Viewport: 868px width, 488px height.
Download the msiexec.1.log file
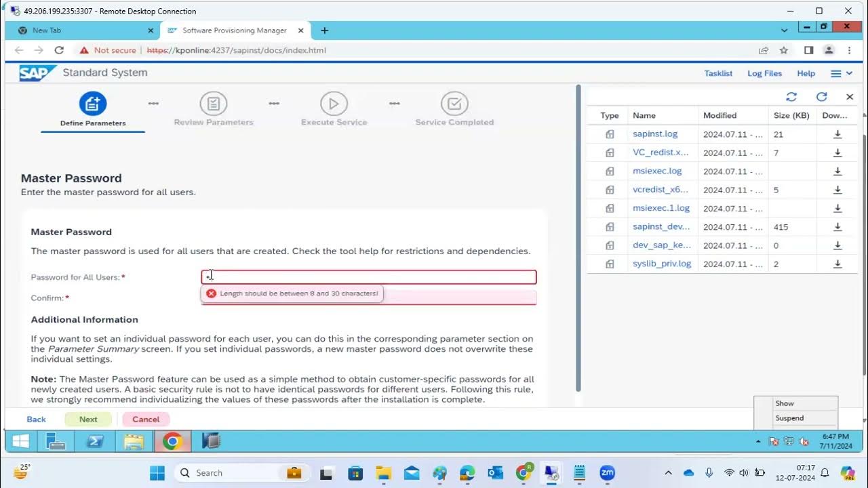(x=837, y=209)
